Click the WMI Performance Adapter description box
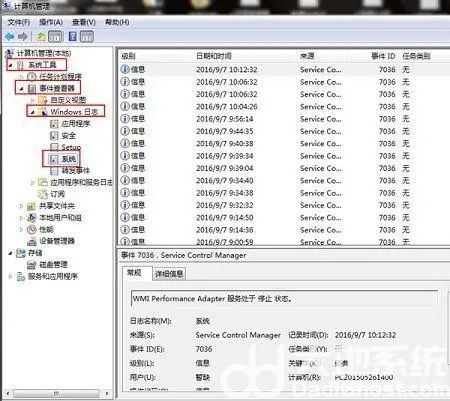This screenshot has width=450, height=401. click(x=284, y=299)
